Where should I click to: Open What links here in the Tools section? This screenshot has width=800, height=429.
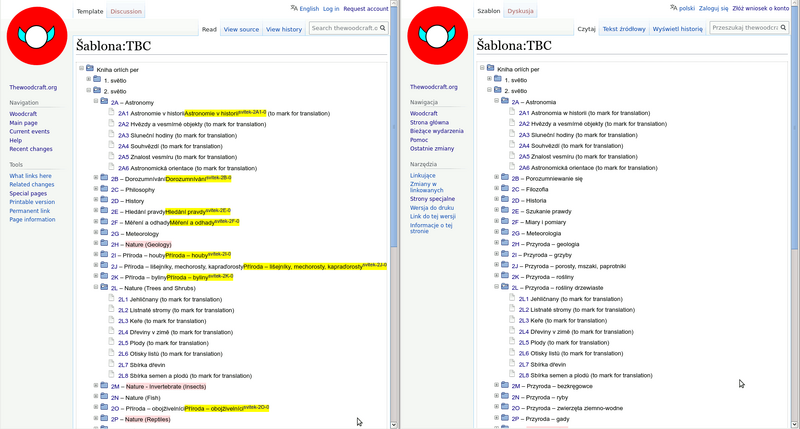(30, 175)
